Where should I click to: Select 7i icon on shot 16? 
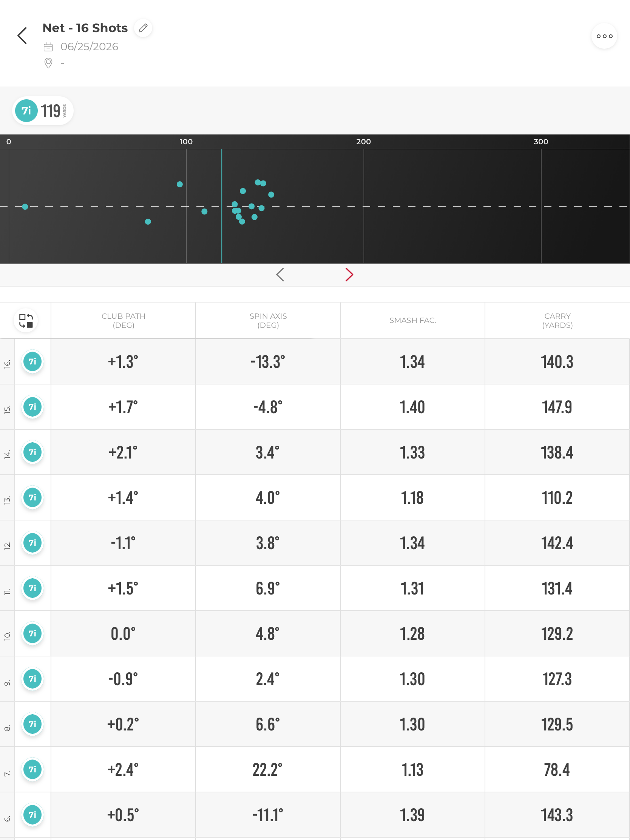tap(32, 361)
